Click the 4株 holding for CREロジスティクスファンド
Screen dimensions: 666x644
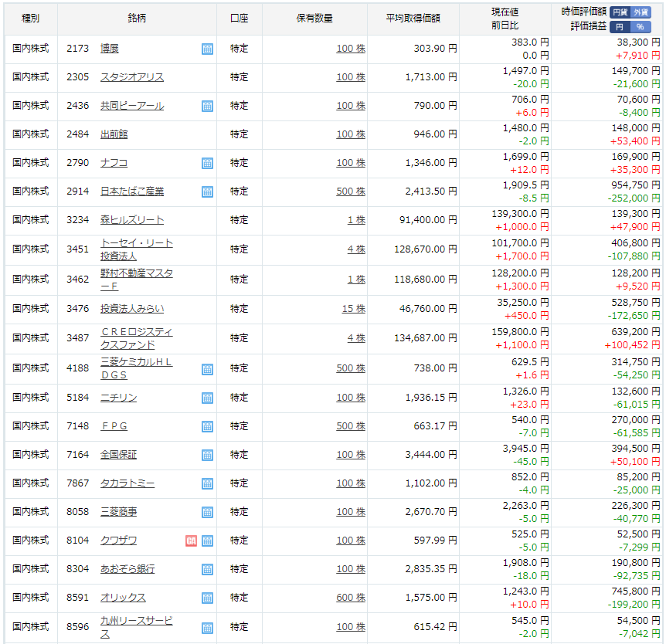click(356, 338)
